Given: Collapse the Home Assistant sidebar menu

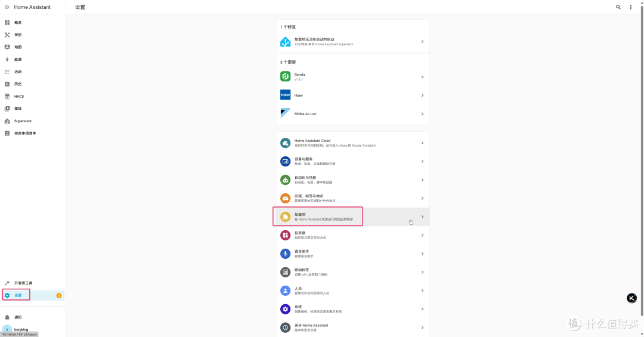Looking at the screenshot, I should pyautogui.click(x=7, y=7).
